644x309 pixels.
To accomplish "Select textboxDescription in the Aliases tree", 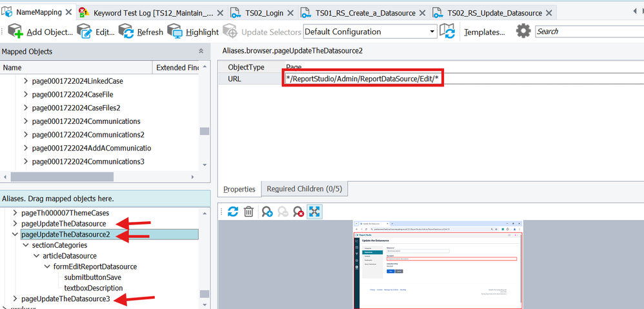I will pos(93,288).
